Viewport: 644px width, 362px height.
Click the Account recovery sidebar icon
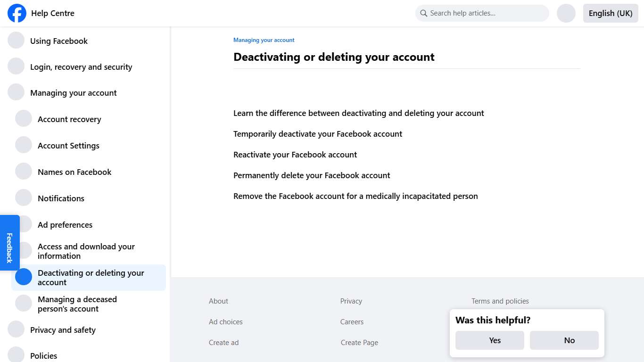[24, 119]
